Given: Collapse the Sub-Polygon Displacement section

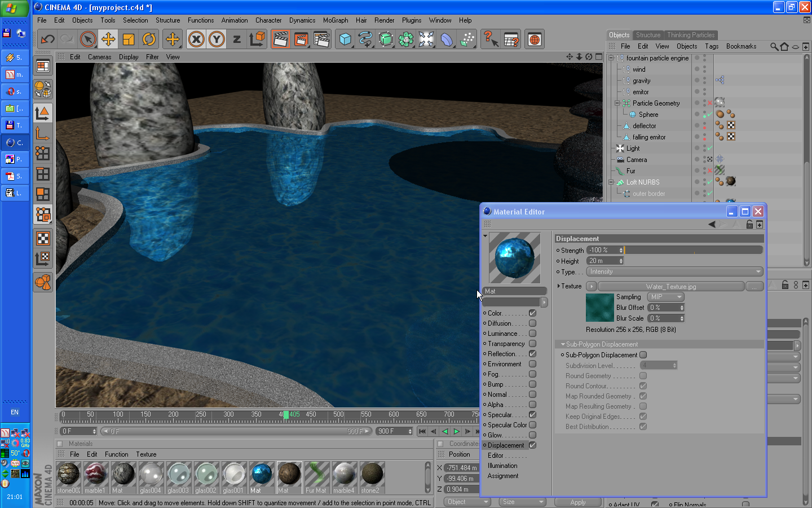Looking at the screenshot, I should (563, 344).
